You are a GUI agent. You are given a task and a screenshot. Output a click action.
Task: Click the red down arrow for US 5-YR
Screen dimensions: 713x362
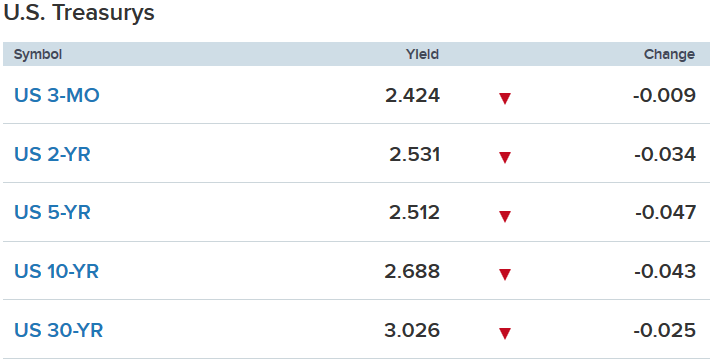pyautogui.click(x=505, y=216)
